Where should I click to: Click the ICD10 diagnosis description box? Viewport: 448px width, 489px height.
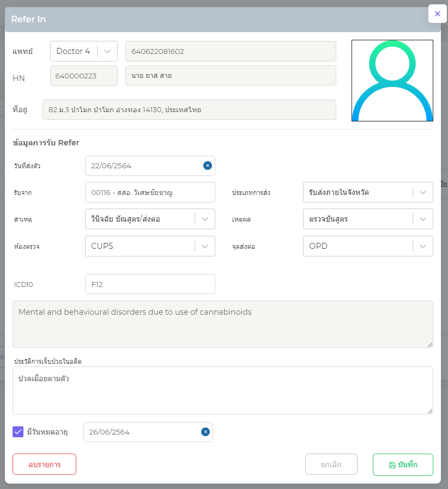[222, 324]
